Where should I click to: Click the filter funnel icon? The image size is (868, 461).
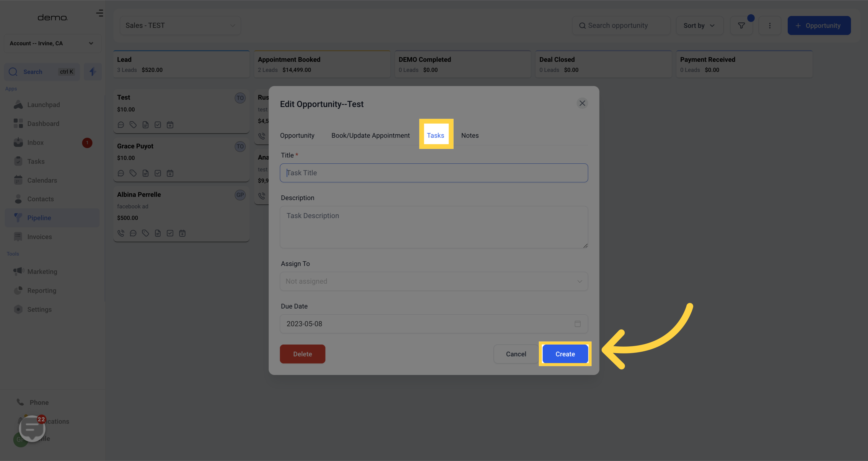[741, 26]
